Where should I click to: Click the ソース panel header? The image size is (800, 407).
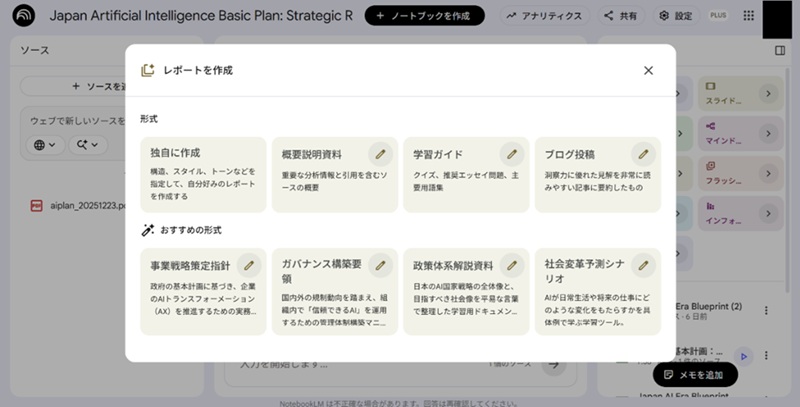[35, 50]
